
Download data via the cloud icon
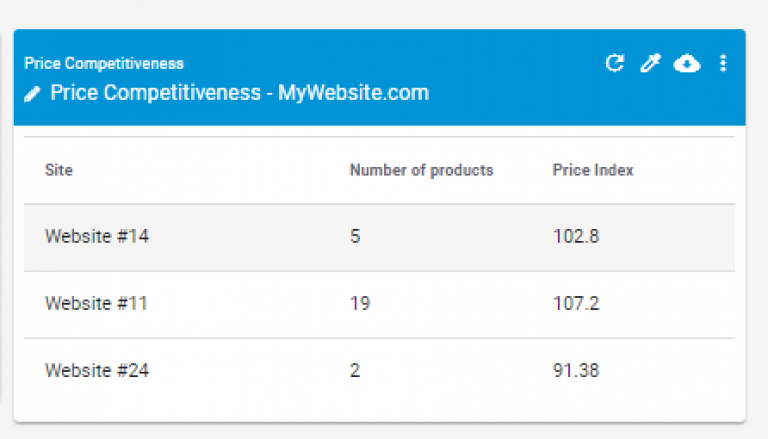[687, 64]
